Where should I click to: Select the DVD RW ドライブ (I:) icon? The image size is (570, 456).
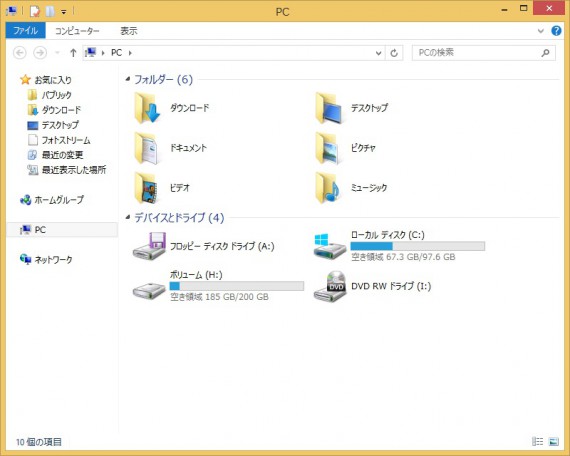330,286
